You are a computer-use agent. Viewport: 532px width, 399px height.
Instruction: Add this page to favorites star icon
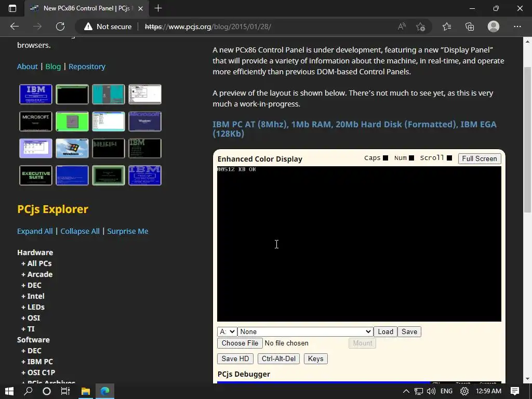(421, 26)
